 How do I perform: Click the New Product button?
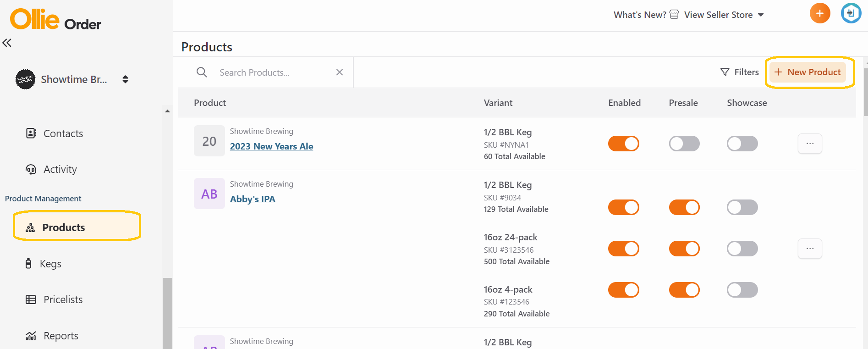tap(808, 72)
